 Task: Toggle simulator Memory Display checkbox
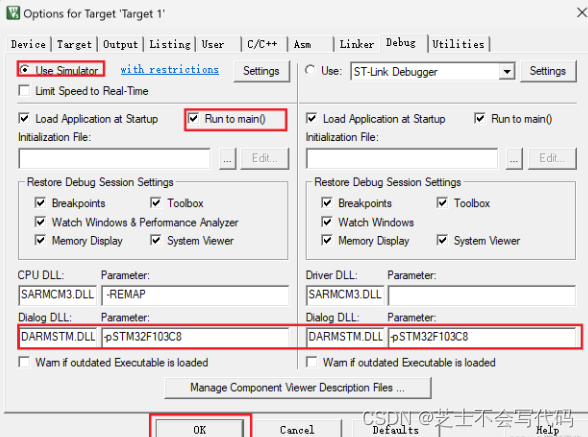point(40,240)
